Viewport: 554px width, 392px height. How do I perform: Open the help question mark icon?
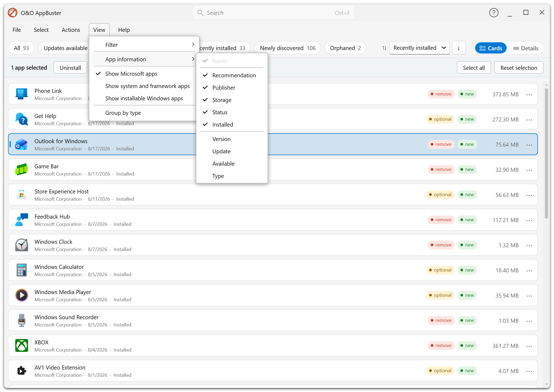point(494,13)
